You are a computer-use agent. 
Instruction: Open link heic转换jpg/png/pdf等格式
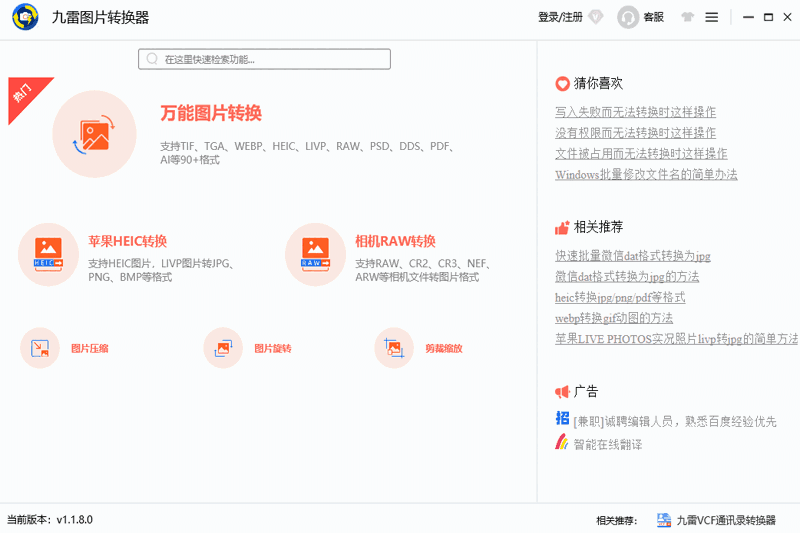tap(620, 297)
